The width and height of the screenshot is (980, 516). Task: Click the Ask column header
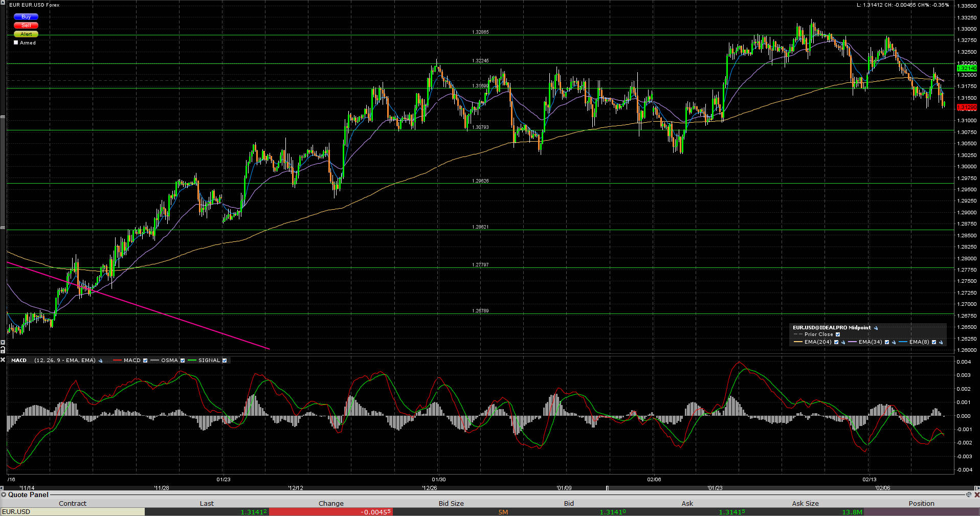click(x=687, y=503)
